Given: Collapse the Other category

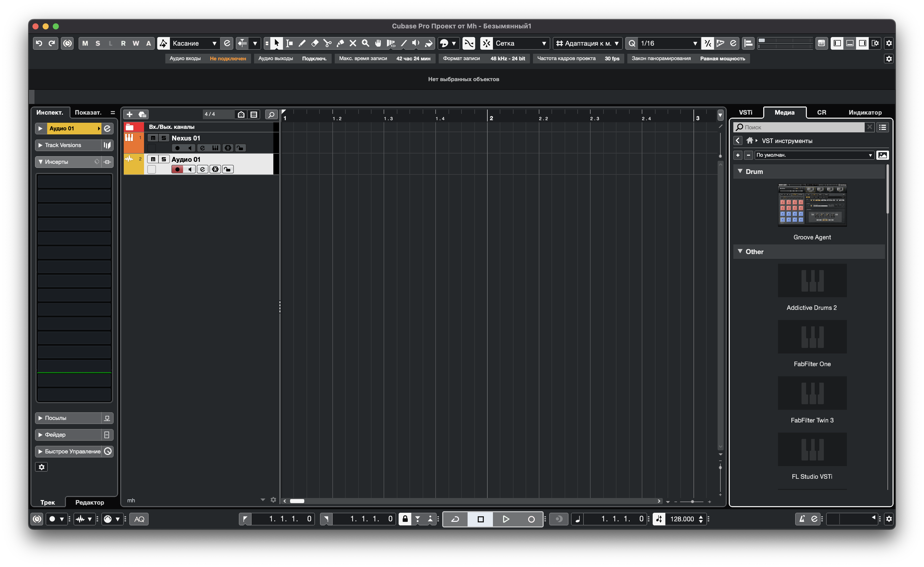Looking at the screenshot, I should (740, 252).
